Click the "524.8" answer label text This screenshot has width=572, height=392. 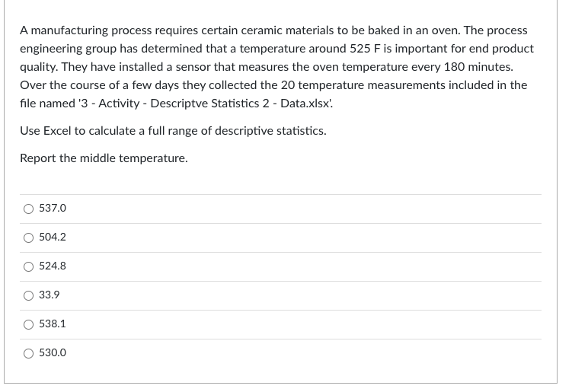[x=53, y=266]
